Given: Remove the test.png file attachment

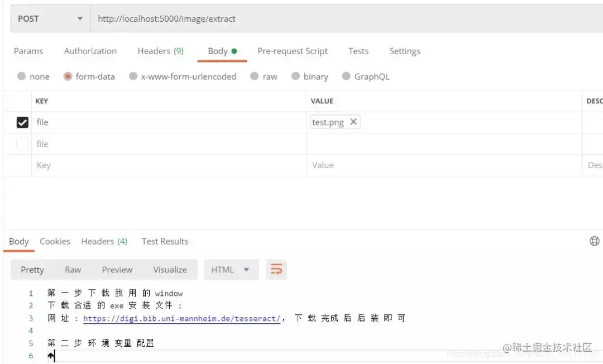Looking at the screenshot, I should (353, 122).
